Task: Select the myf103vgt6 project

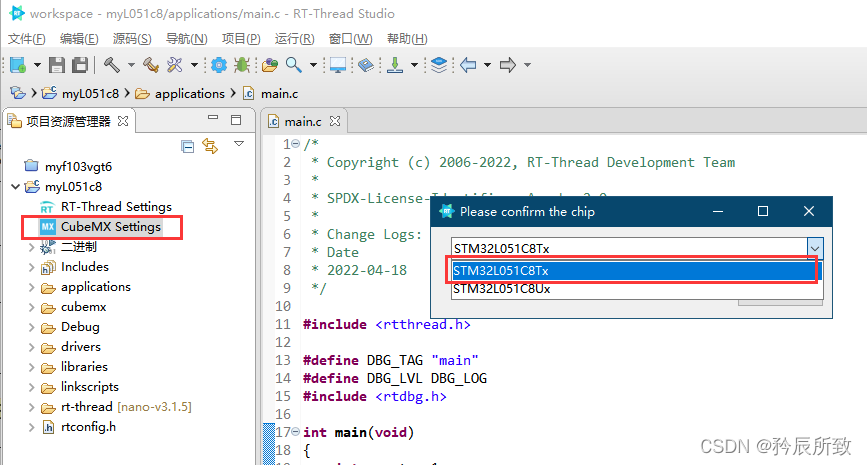Action: click(x=78, y=166)
